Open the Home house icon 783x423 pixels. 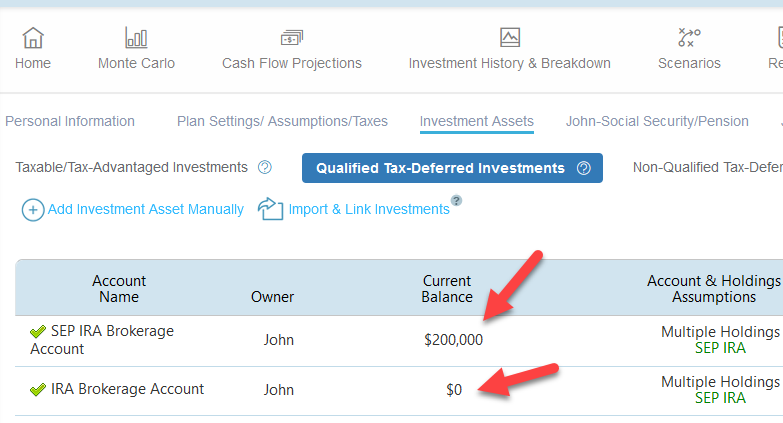[x=33, y=37]
